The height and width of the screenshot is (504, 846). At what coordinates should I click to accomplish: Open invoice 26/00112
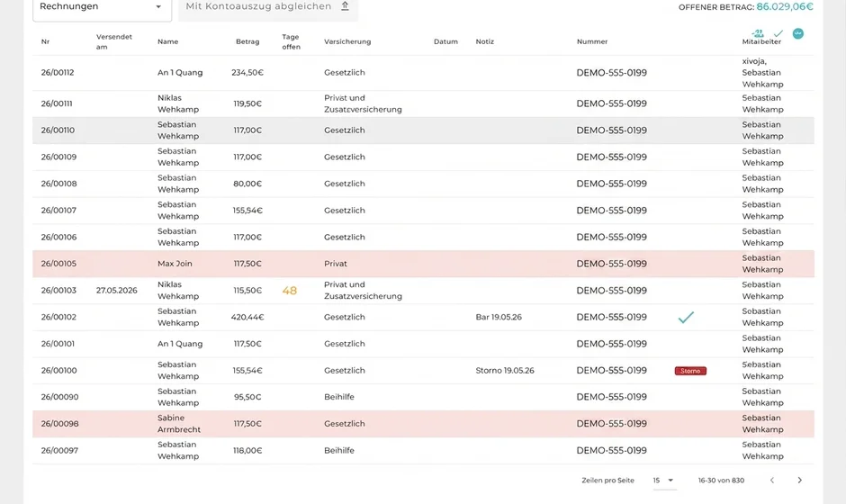pyautogui.click(x=423, y=72)
